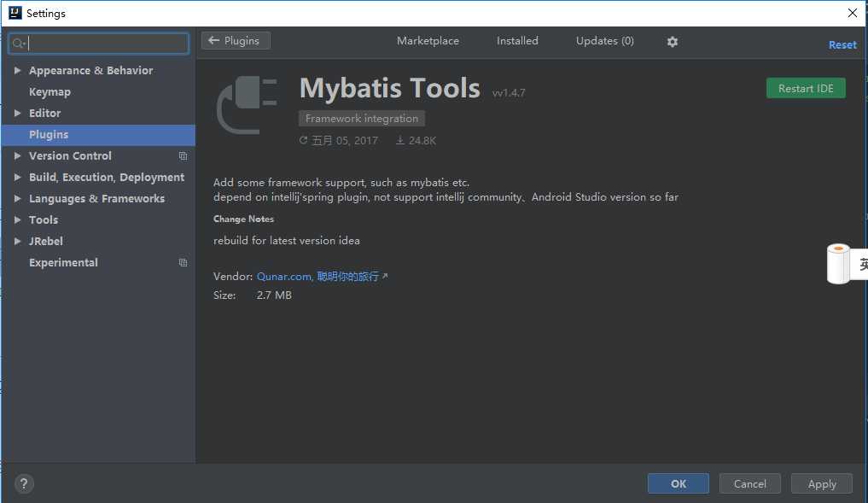Switch to the Marketplace tab
Screen dimensions: 868x503
click(428, 41)
